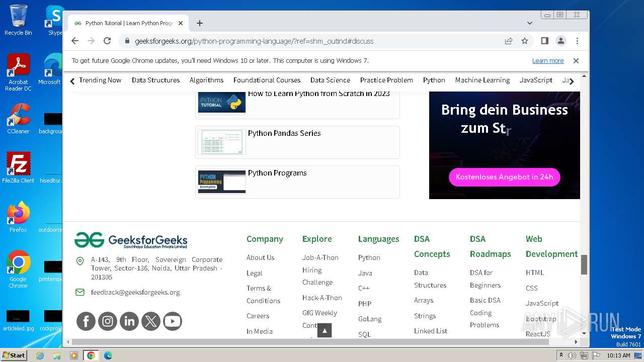Click Python Programs thumbnail image
Screen dimensions: 644x362
pos(222,182)
